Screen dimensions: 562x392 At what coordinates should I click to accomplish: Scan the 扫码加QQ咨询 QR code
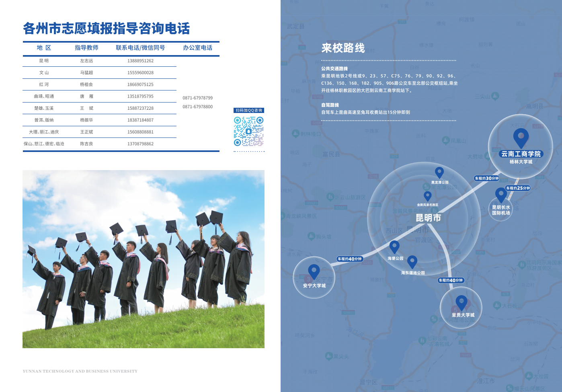click(x=249, y=131)
